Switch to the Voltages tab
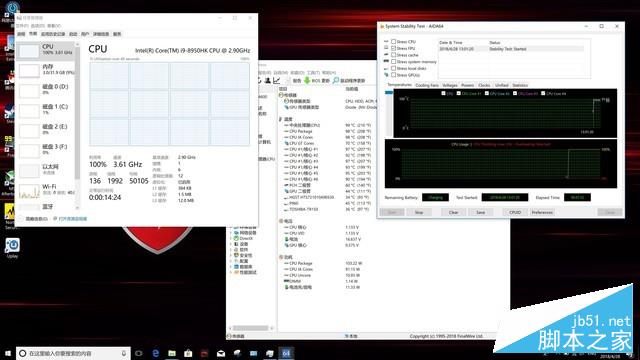Image resolution: width=640 pixels, height=360 pixels. coord(450,85)
